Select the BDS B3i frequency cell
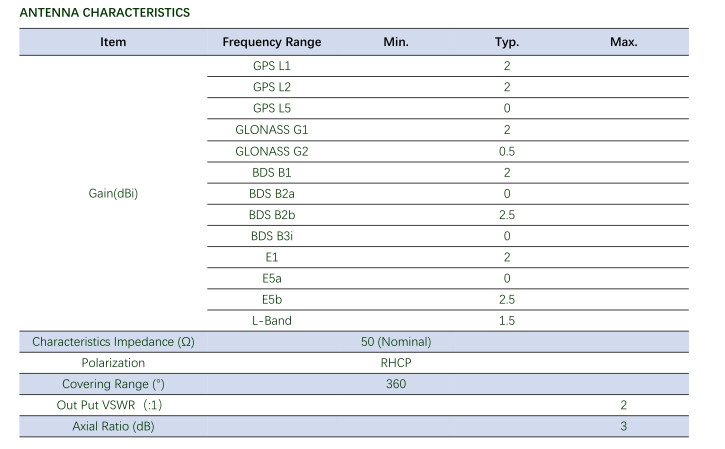This screenshot has height=449, width=725. [x=271, y=236]
